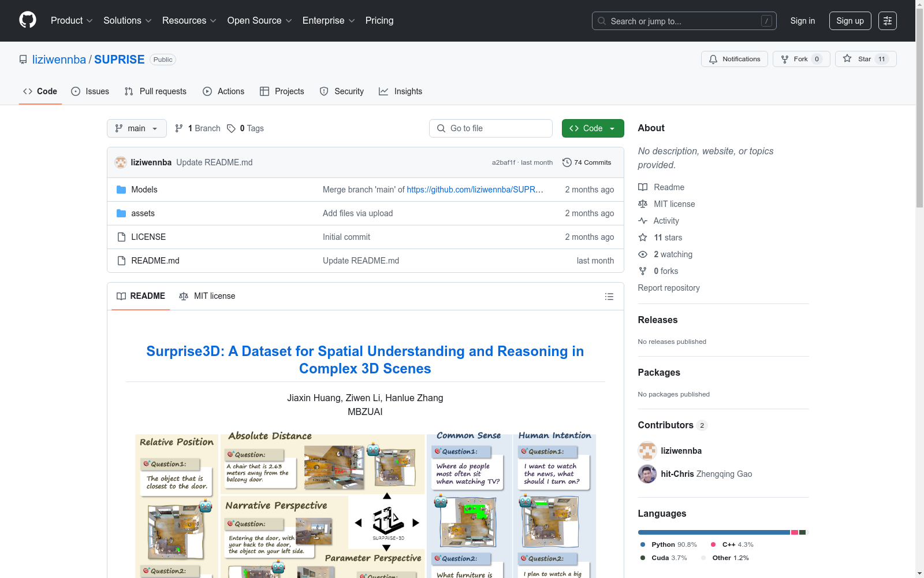924x578 pixels.
Task: Click the repository icon beside liziwennba
Action: tap(23, 60)
